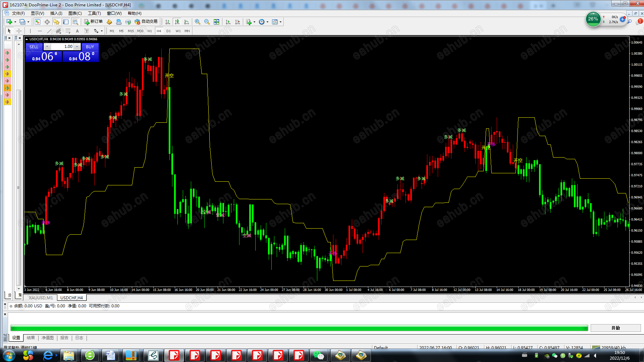Click the New Order (新订单) button
The image size is (644, 362).
point(93,22)
